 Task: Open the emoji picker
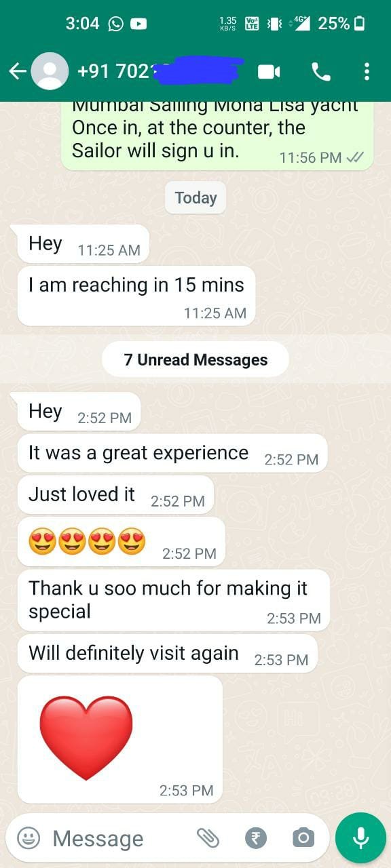[x=29, y=838]
